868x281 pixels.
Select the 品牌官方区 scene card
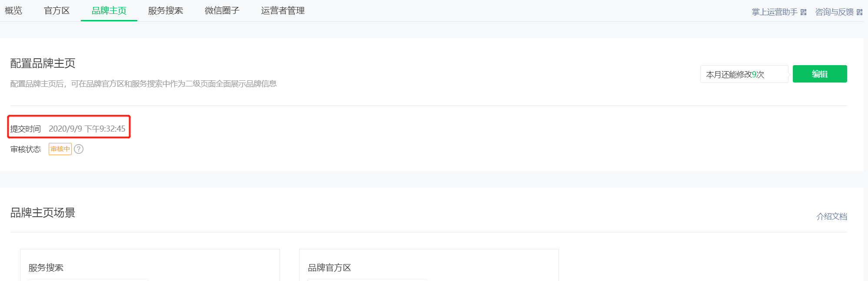[429, 265]
